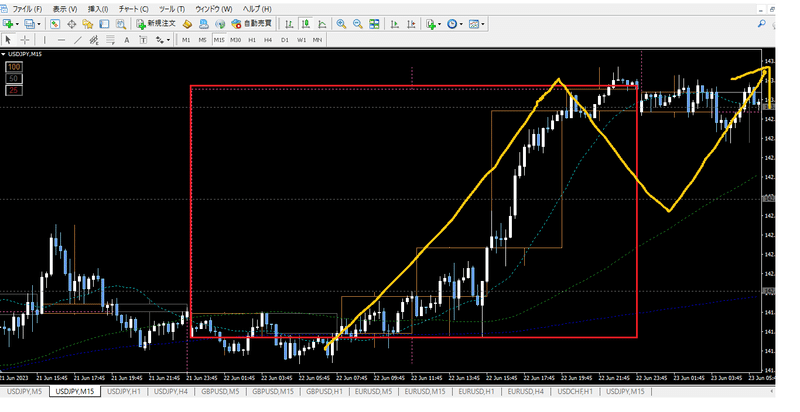Select the Equidistant Channel tool
The image size is (800, 412).
pos(94,40)
